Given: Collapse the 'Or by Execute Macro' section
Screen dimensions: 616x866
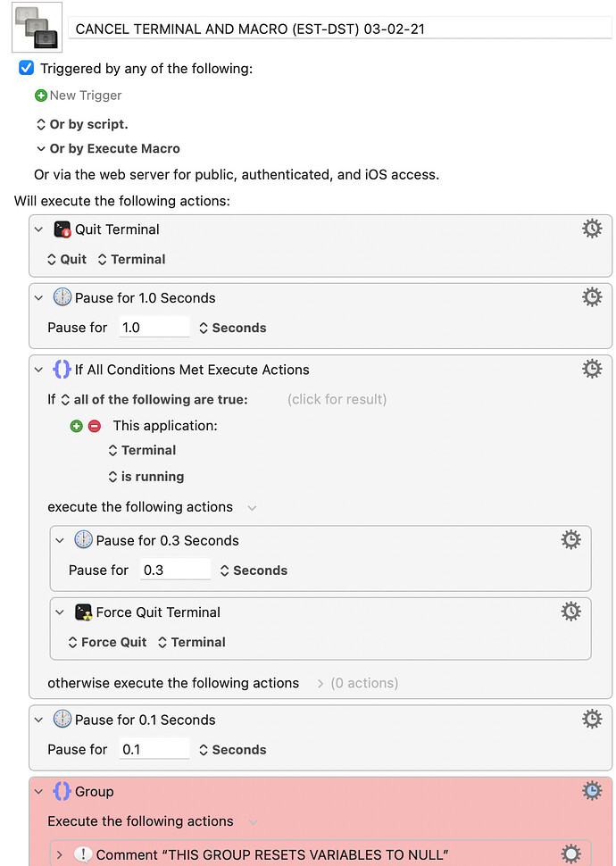Looking at the screenshot, I should tap(41, 148).
